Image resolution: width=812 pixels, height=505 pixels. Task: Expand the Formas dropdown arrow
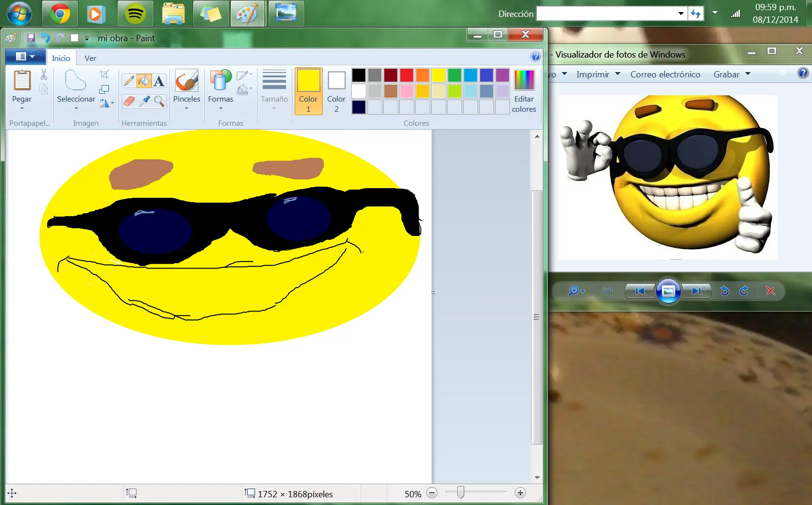click(221, 108)
